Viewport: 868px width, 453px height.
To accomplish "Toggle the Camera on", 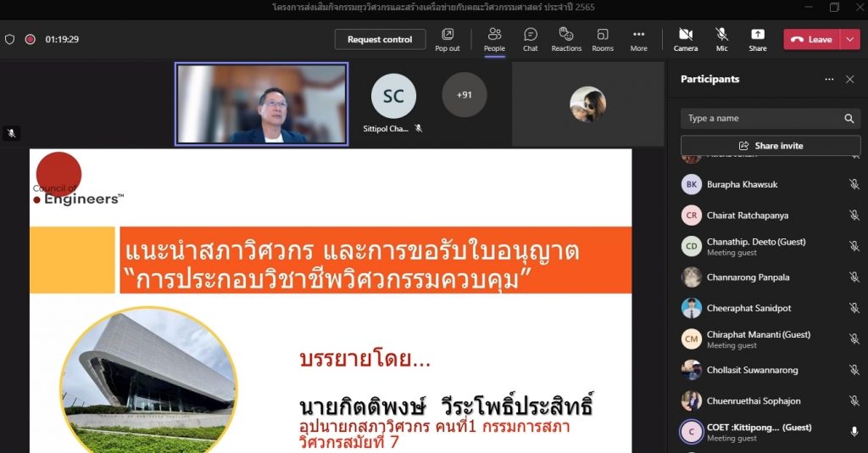I will [x=686, y=39].
